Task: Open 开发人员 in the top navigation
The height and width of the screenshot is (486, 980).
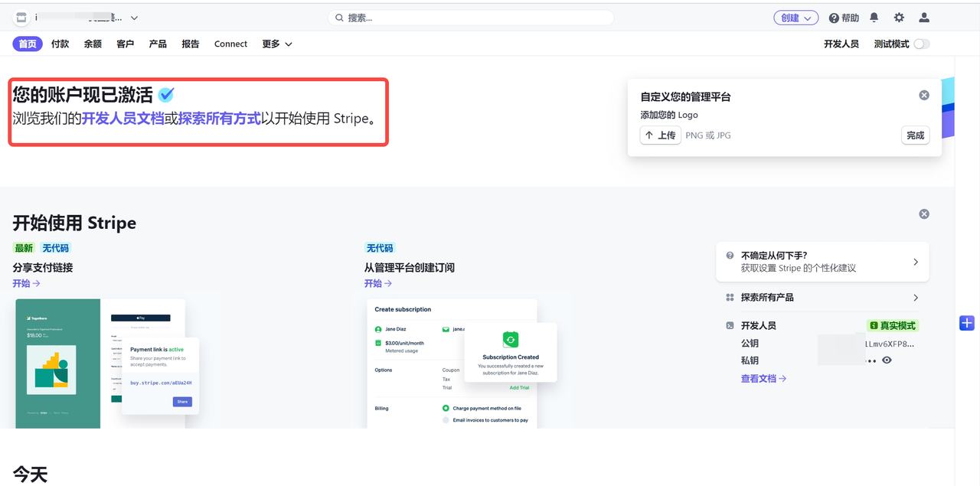Action: [841, 44]
